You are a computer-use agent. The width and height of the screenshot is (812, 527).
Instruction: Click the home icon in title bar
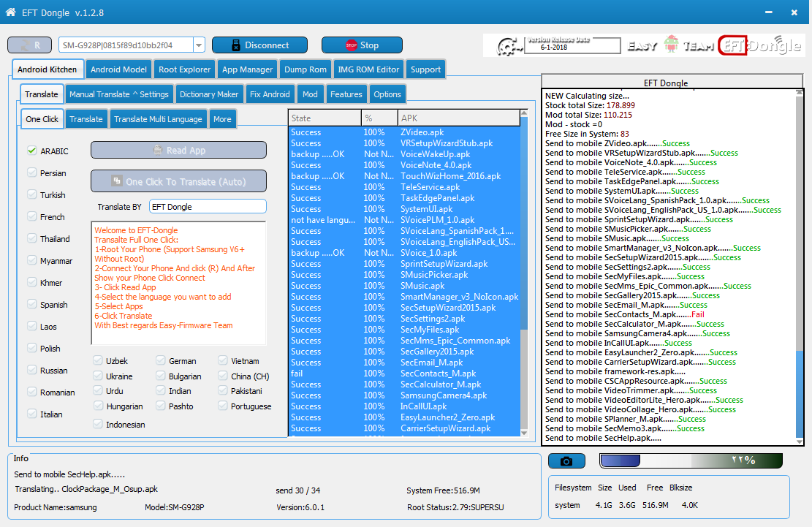tap(10, 12)
